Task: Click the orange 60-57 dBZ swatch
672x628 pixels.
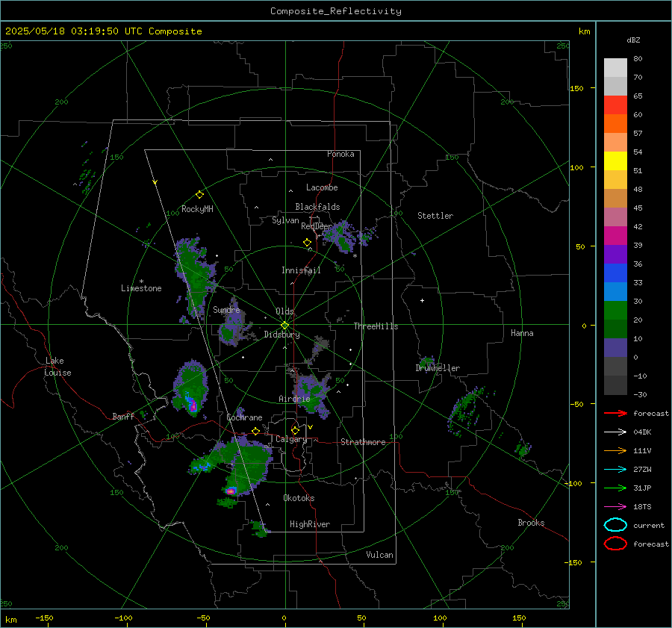Action: (615, 124)
